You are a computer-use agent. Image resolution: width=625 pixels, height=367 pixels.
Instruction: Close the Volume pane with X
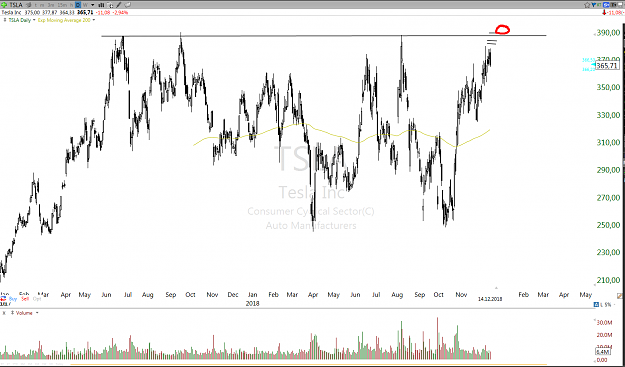point(4,313)
